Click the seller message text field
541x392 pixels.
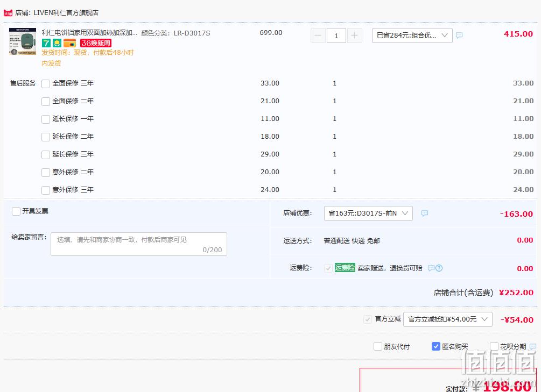click(139, 244)
